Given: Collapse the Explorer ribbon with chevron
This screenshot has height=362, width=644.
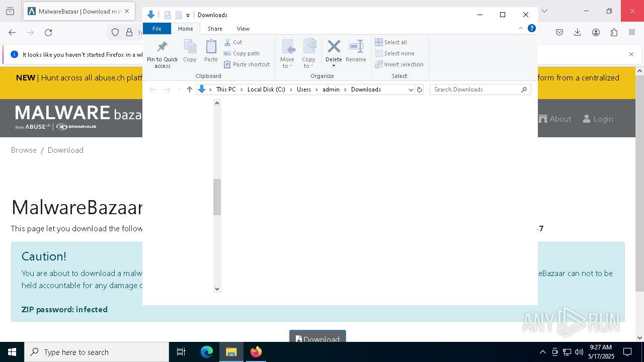Looking at the screenshot, I should point(521,28).
